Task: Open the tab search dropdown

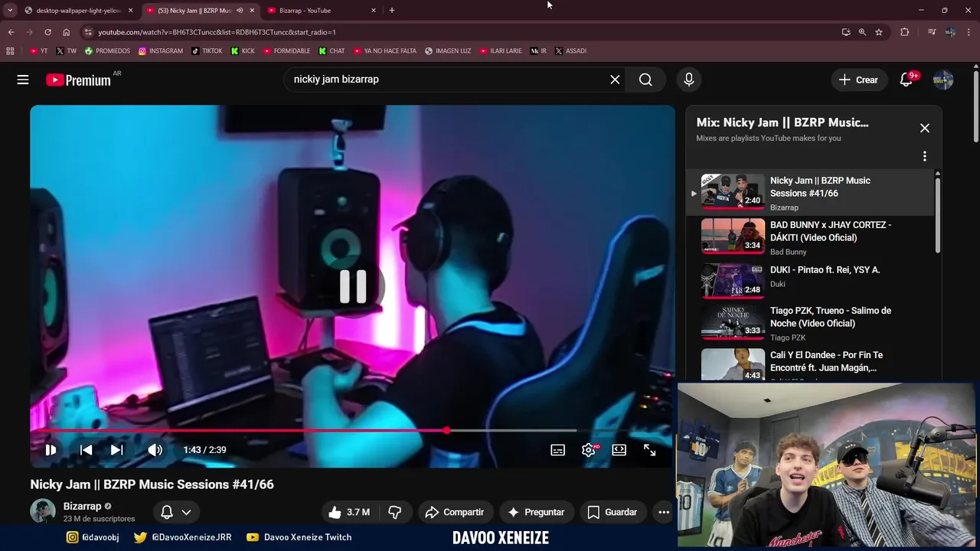Action: [x=10, y=11]
